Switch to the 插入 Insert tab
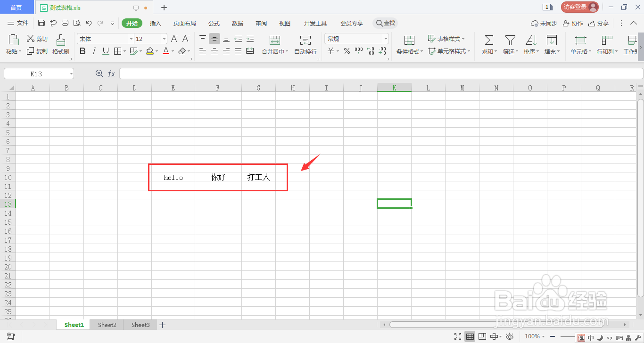This screenshot has width=644, height=343. tap(156, 23)
